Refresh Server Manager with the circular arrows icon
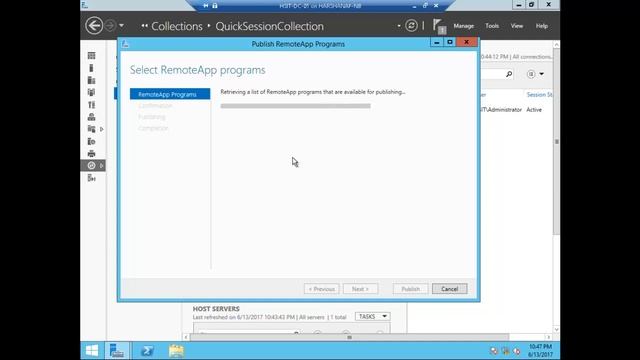640x360 pixels. [411, 26]
